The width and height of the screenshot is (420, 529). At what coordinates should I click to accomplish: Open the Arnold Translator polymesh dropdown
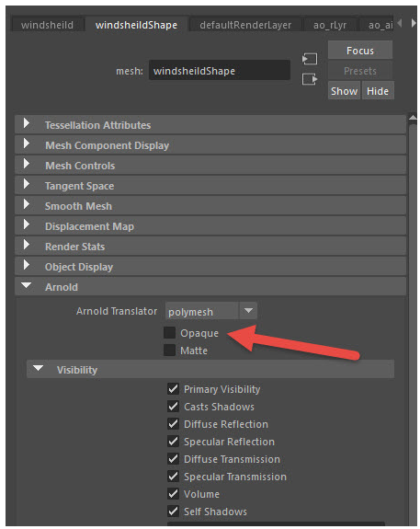[x=211, y=311]
